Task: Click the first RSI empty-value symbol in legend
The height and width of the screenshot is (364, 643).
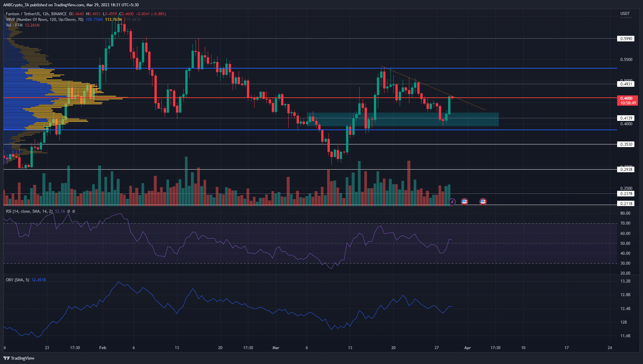Action: pos(68,211)
